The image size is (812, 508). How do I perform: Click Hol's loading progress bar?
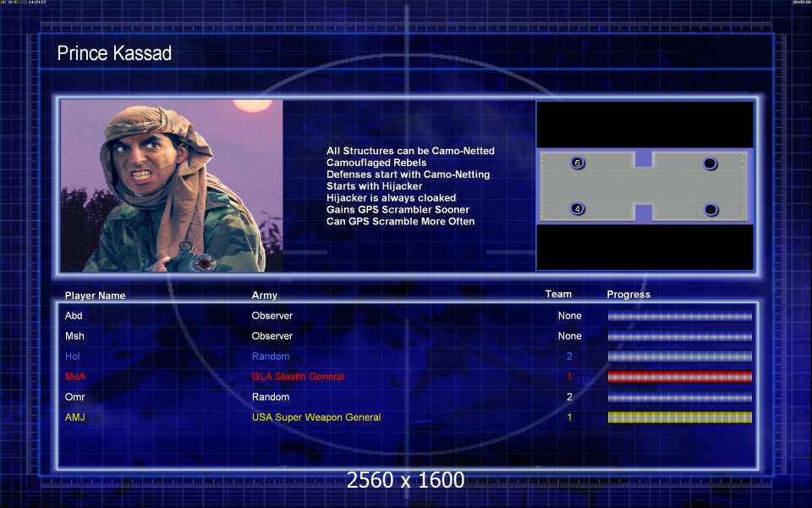pos(679,356)
